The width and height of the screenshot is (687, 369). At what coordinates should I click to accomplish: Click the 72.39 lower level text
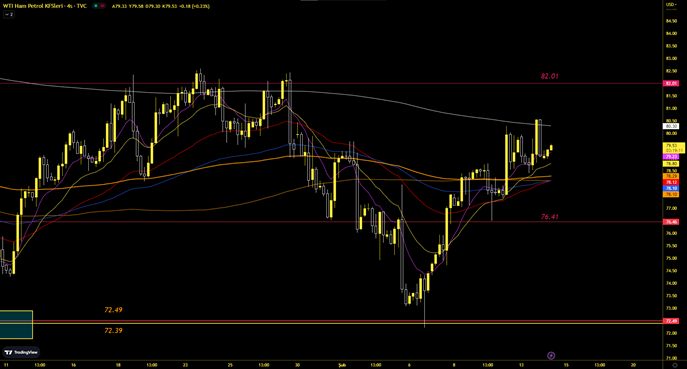113,330
